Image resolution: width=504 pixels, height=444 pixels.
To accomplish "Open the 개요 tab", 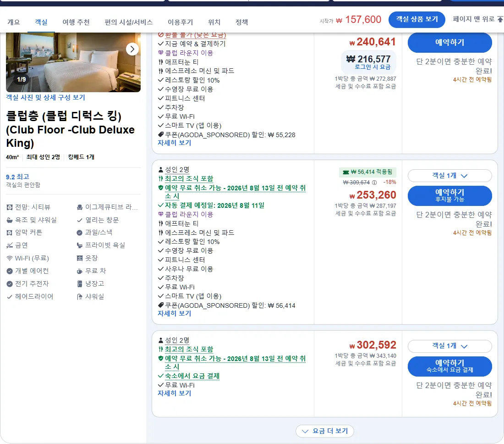I will click(13, 22).
